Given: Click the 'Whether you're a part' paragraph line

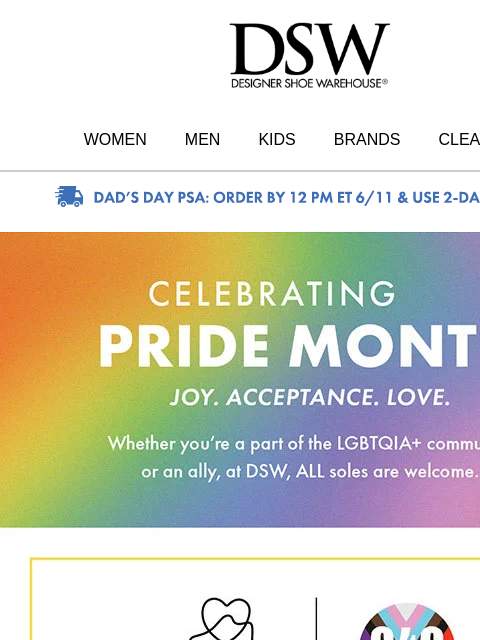Looking at the screenshot, I should pos(294,444).
